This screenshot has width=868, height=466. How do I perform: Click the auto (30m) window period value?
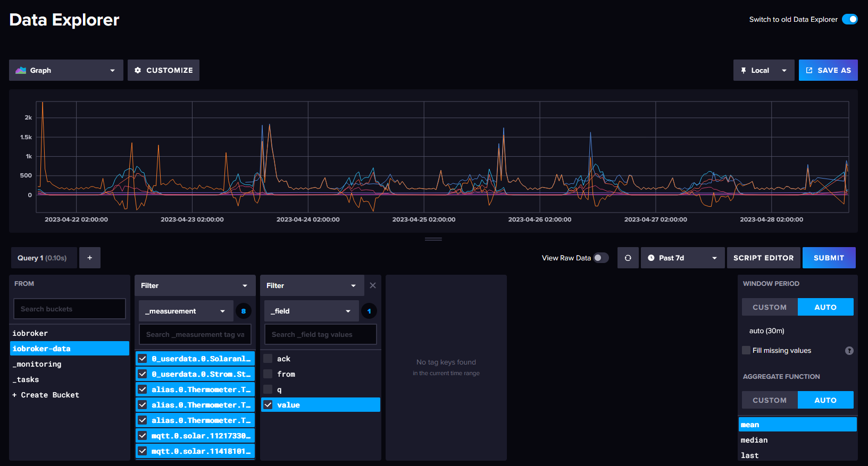click(x=767, y=331)
